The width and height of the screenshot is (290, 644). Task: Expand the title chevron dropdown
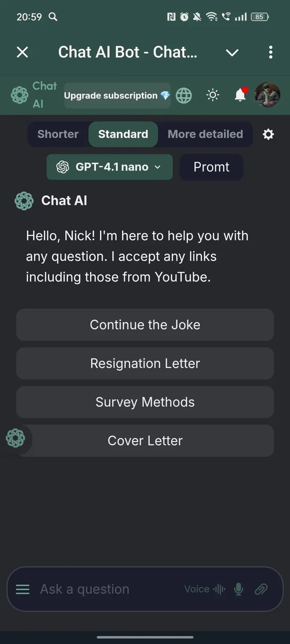coord(232,53)
